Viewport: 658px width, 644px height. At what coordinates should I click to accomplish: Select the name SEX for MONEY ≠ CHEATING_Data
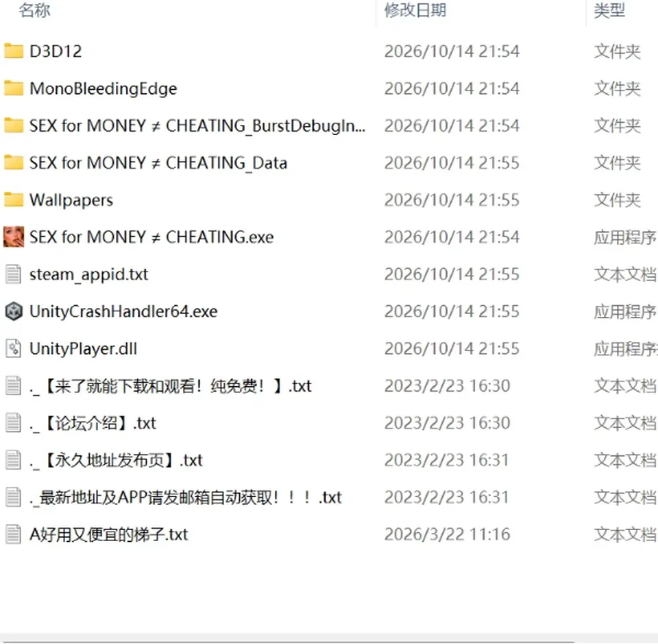(x=158, y=163)
